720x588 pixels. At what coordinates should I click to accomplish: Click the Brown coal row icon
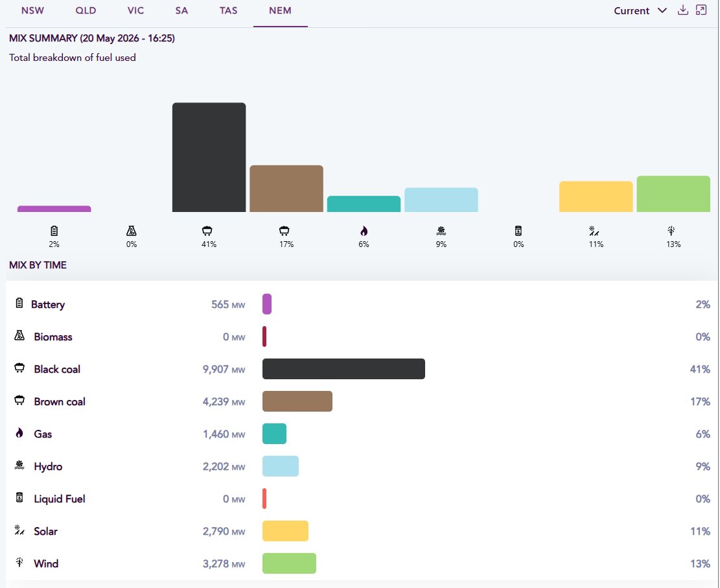(x=19, y=400)
